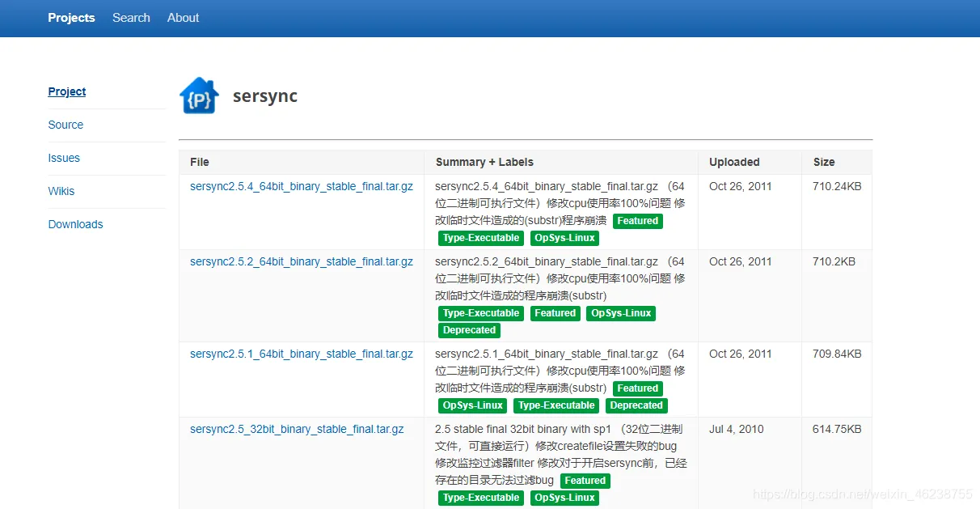Click Featured label in sersync2.5_32bit row

(585, 481)
